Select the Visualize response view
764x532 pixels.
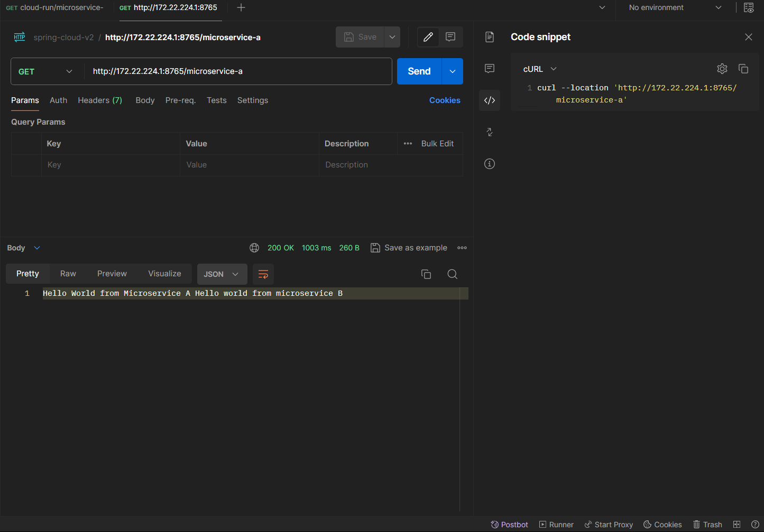point(164,274)
